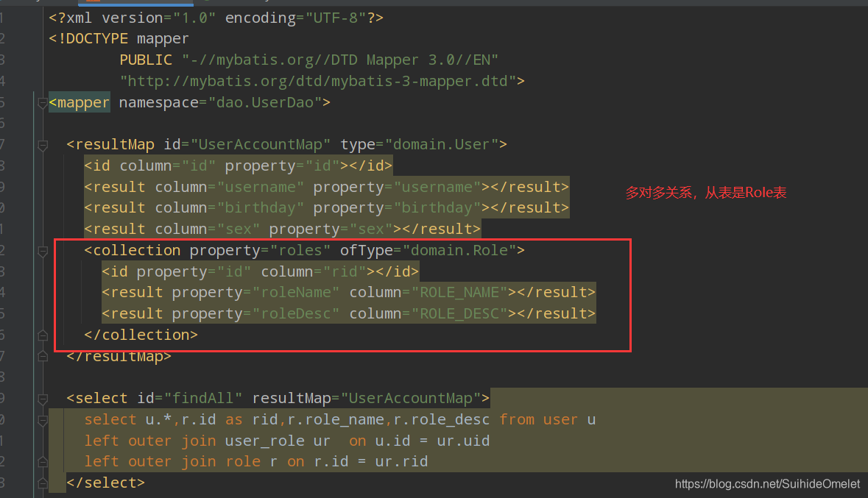This screenshot has width=868, height=498.
Task: Click the '</select>' closing tag text
Action: tap(106, 483)
